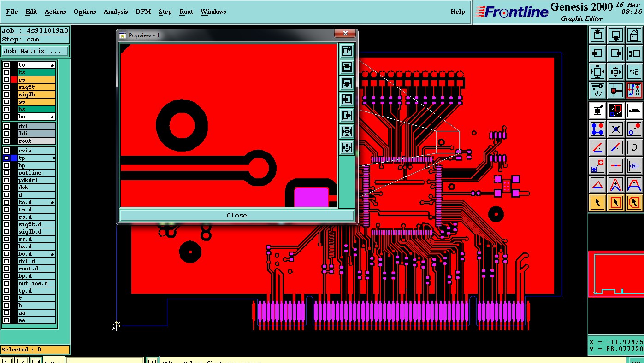The width and height of the screenshot is (644, 363).
Task: Select the plain arrow pointer tool
Action: pyautogui.click(x=597, y=202)
